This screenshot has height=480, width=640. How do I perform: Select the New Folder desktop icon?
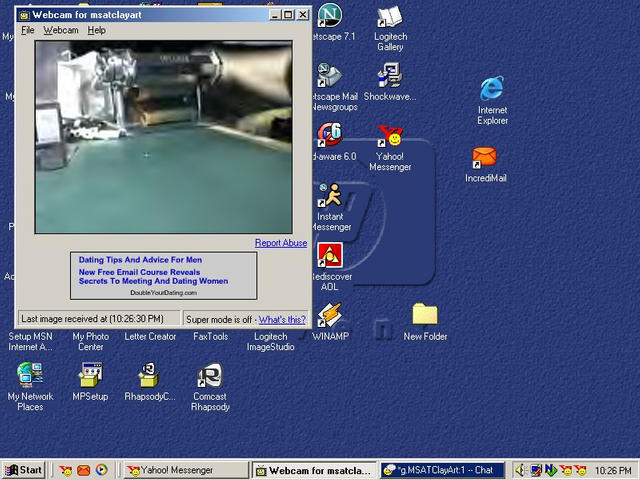click(x=425, y=315)
